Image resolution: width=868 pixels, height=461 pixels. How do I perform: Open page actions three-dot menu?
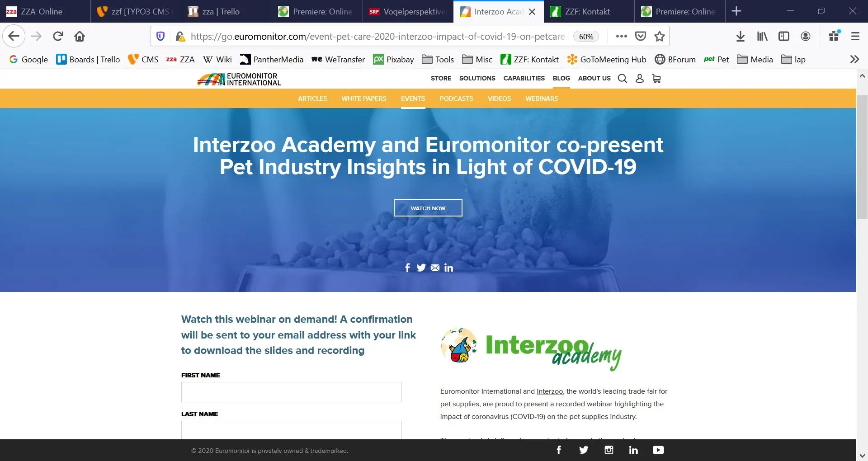[621, 36]
